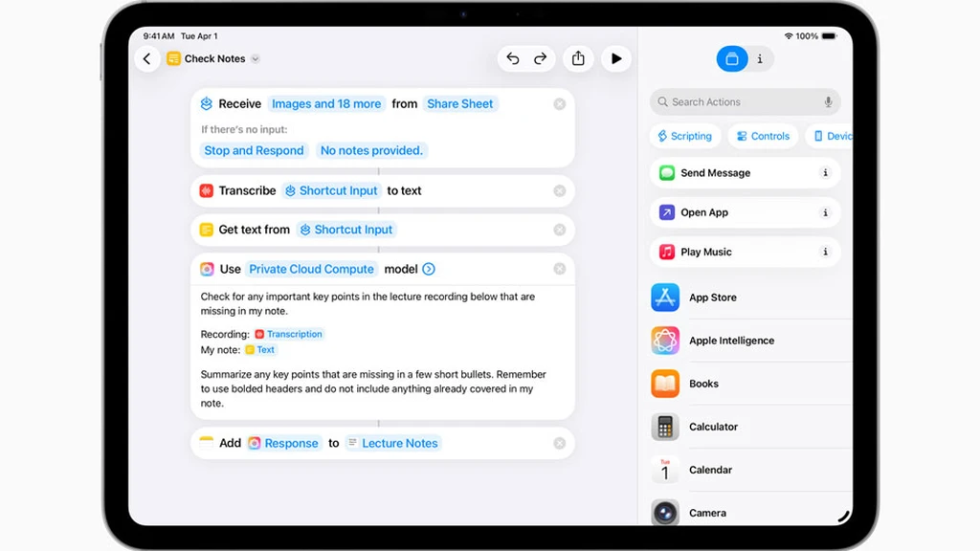The width and height of the screenshot is (980, 551).
Task: Choose the Private Cloud Compute model
Action: tap(311, 269)
